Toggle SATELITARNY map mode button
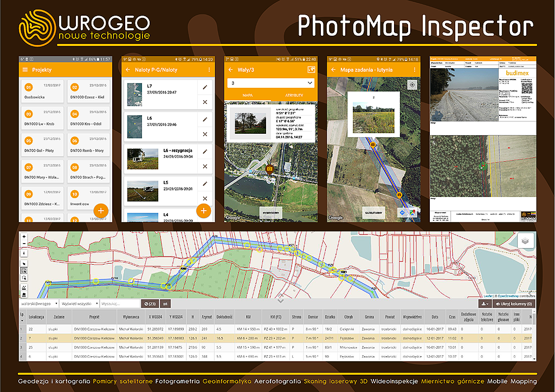The image size is (555, 392). click(373, 211)
